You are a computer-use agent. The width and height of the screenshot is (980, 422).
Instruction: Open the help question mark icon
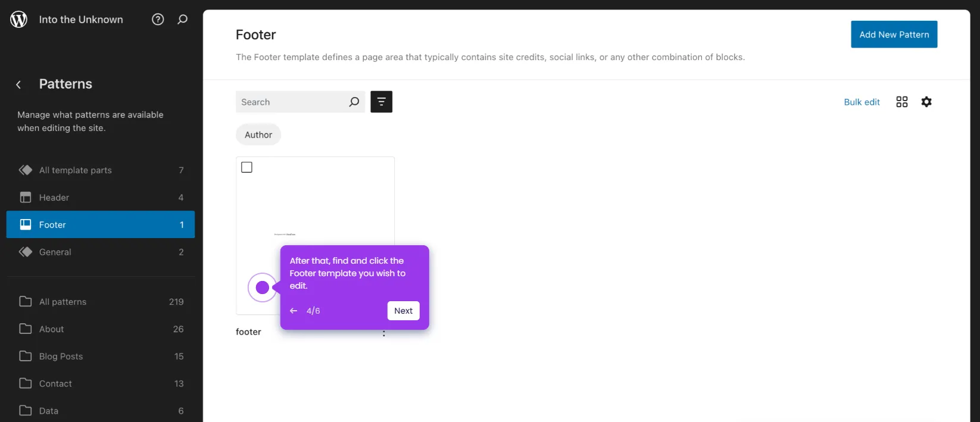coord(158,20)
